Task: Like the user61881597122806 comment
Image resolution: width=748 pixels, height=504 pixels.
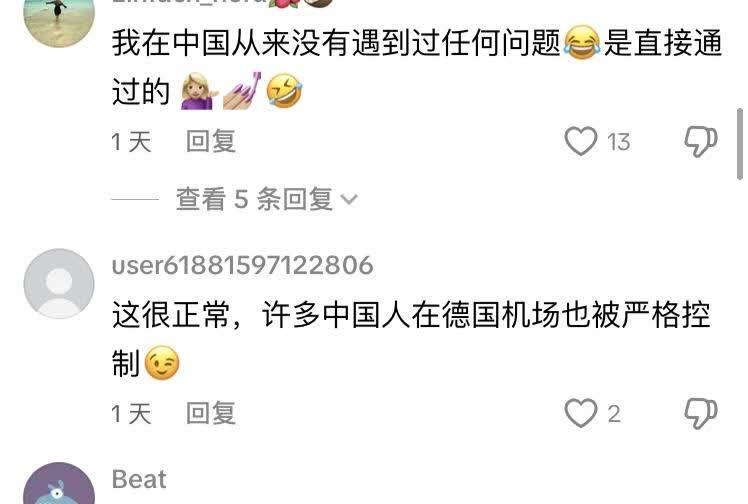Action: point(581,413)
